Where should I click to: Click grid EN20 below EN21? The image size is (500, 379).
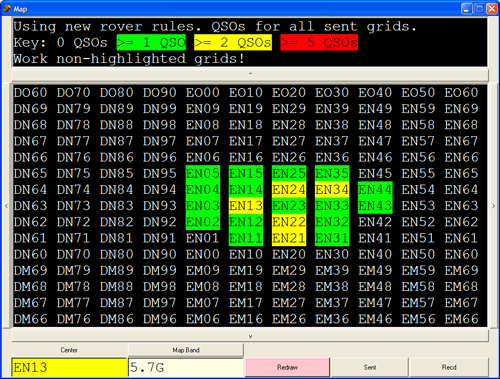click(x=289, y=254)
